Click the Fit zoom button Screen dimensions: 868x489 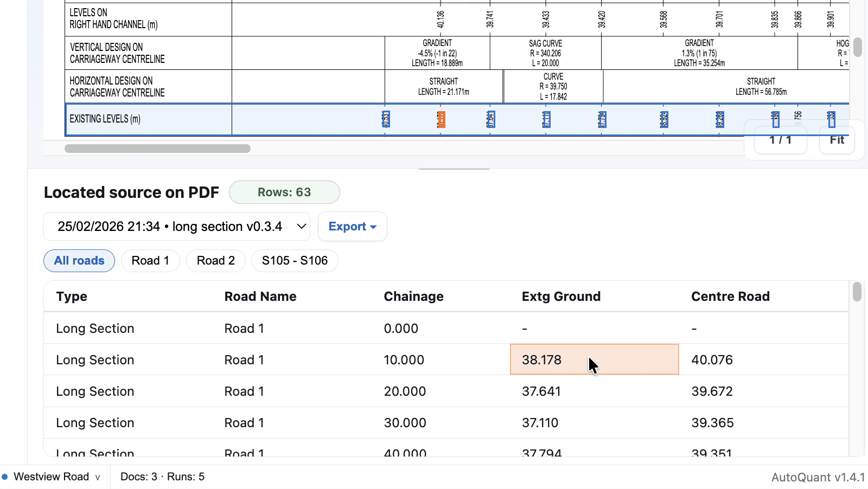pos(837,140)
